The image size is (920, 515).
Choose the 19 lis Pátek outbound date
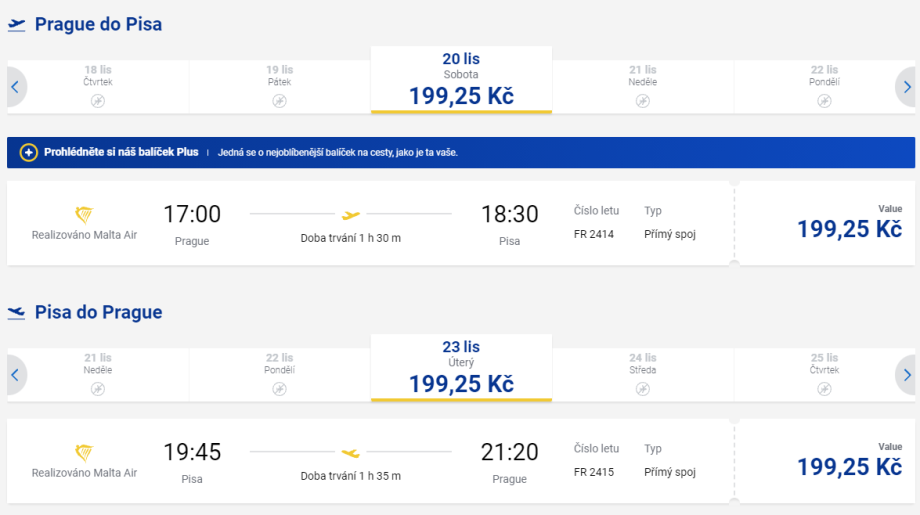click(280, 86)
